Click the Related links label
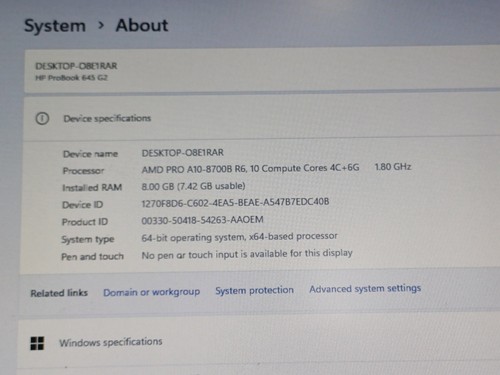Viewport: 500px width, 375px height. pyautogui.click(x=59, y=293)
